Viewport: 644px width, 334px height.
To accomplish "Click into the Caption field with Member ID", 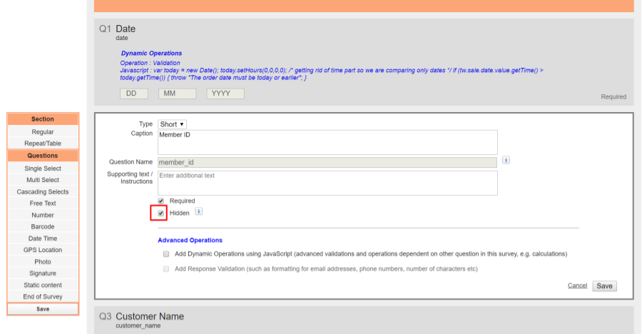I will pos(327,142).
